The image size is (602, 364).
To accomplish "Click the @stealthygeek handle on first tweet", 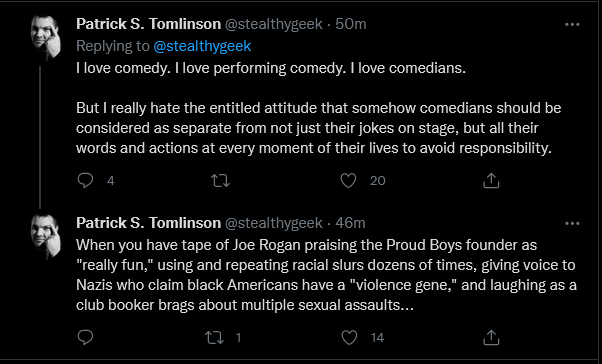I will 273,24.
